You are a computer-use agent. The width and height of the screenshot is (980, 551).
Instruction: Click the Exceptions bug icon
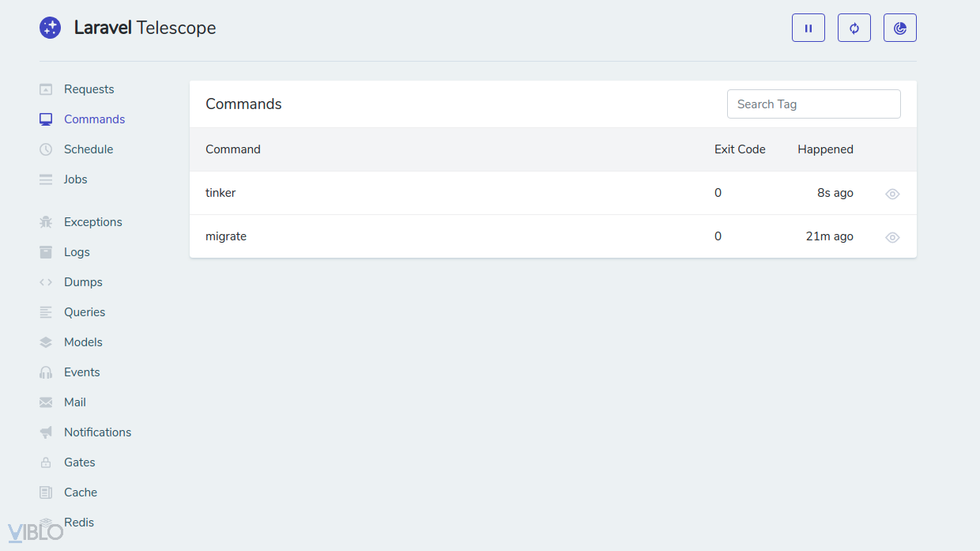point(46,222)
